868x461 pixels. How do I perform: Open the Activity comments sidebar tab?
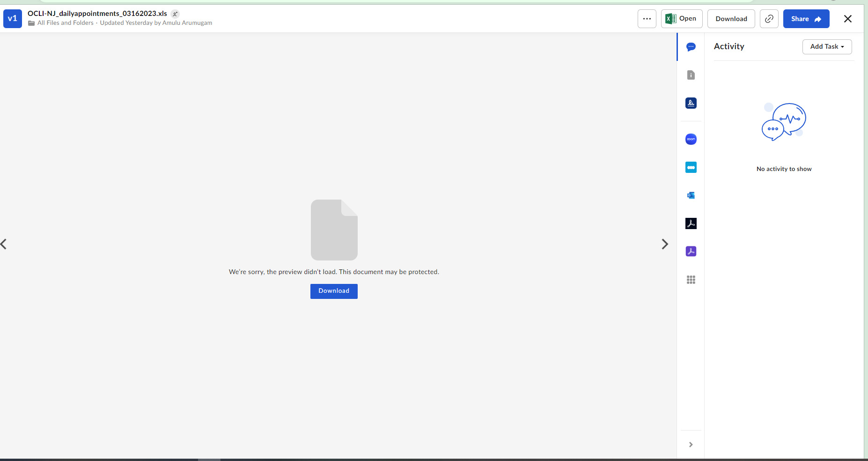click(691, 47)
